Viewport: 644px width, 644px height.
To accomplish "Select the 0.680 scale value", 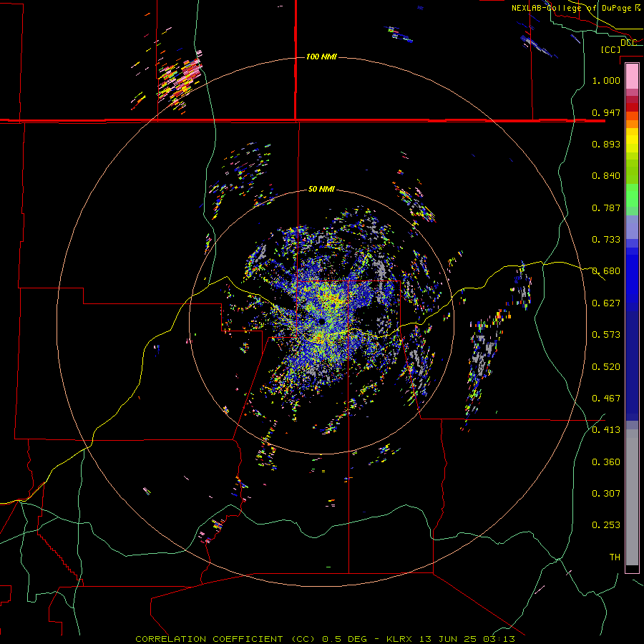I will 606,271.
